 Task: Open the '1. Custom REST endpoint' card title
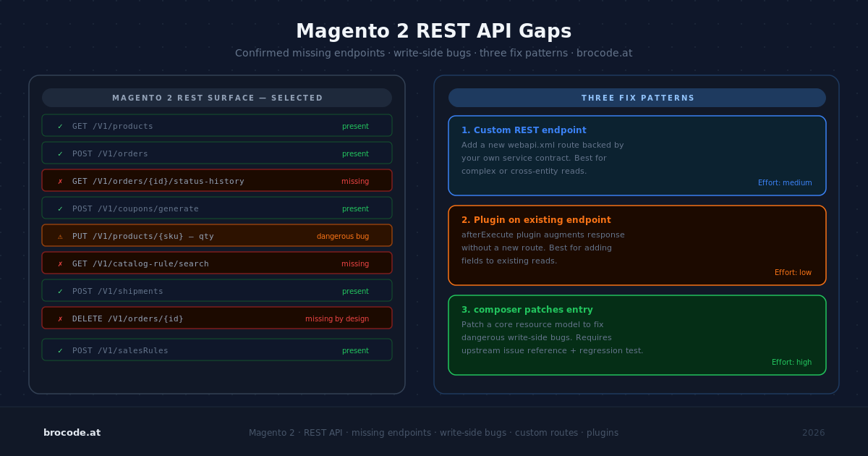pyautogui.click(x=524, y=130)
